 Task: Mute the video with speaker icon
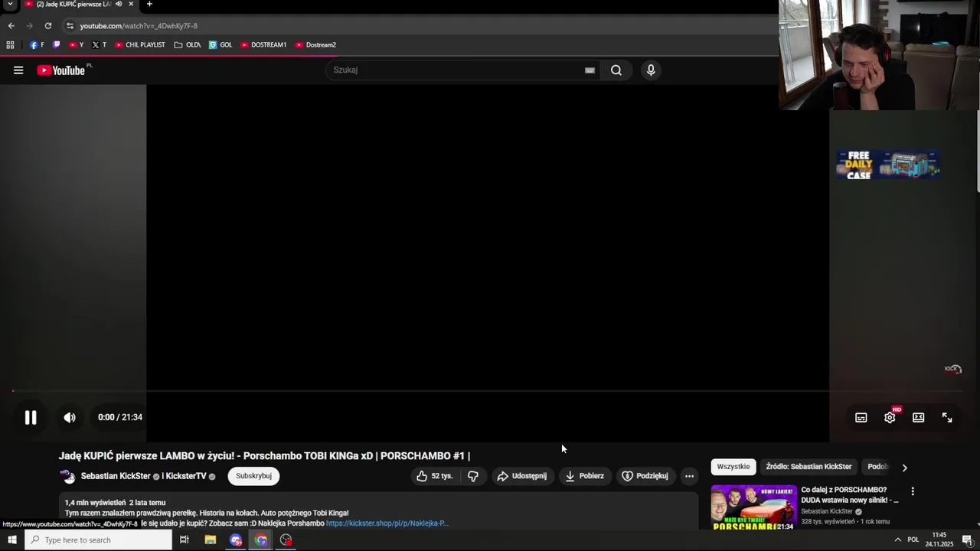[x=70, y=417]
